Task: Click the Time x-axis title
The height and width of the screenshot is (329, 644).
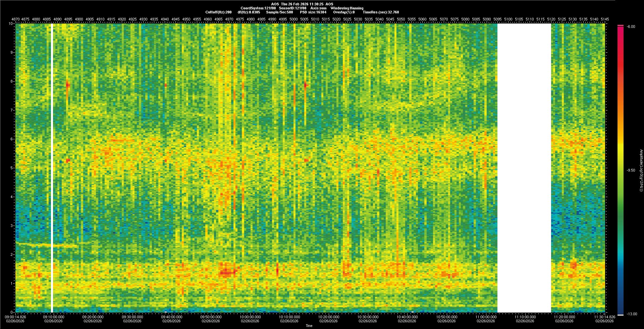Action: 309,326
